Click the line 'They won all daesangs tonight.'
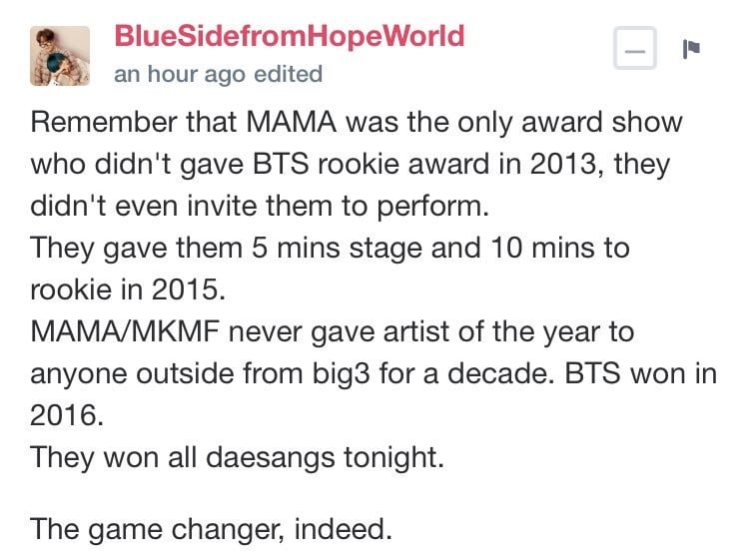 (x=237, y=457)
